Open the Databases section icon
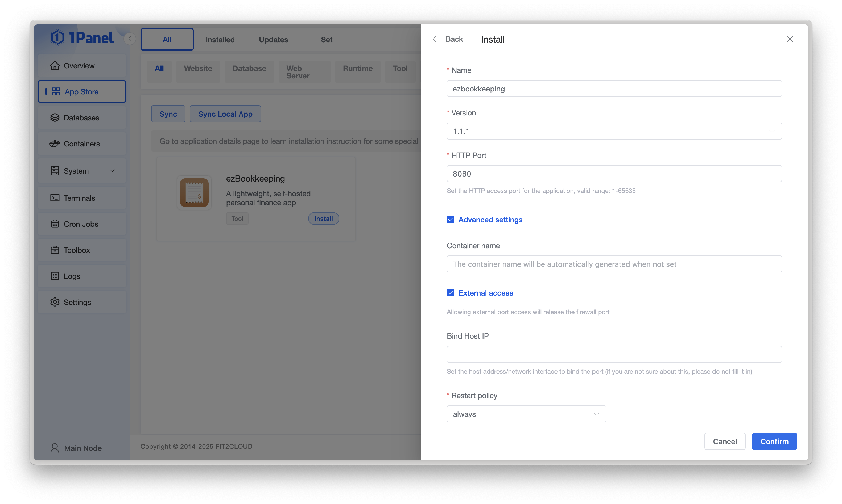The width and height of the screenshot is (842, 504). (x=55, y=117)
